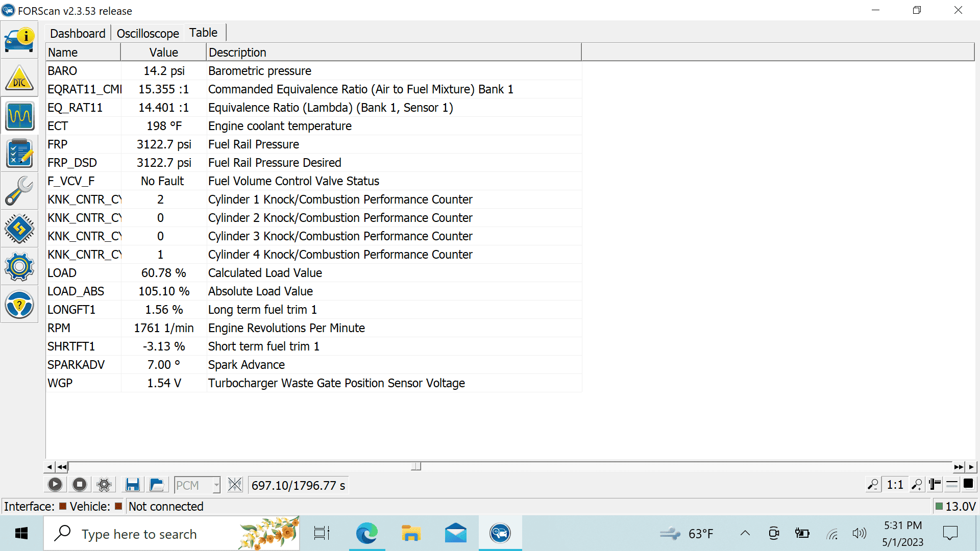980x551 pixels.
Task: Click the Not connected status text
Action: point(166,507)
